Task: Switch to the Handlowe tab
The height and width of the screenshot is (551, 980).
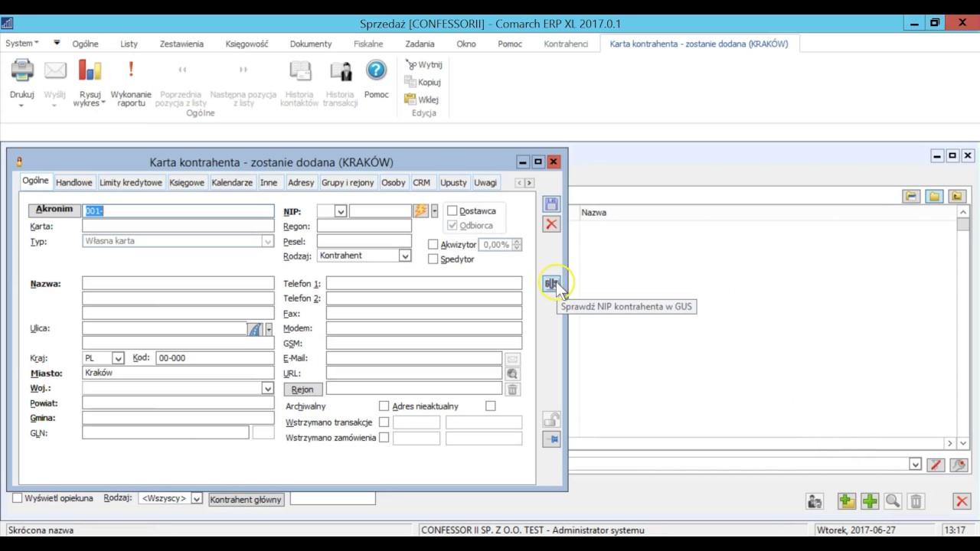Action: [74, 182]
